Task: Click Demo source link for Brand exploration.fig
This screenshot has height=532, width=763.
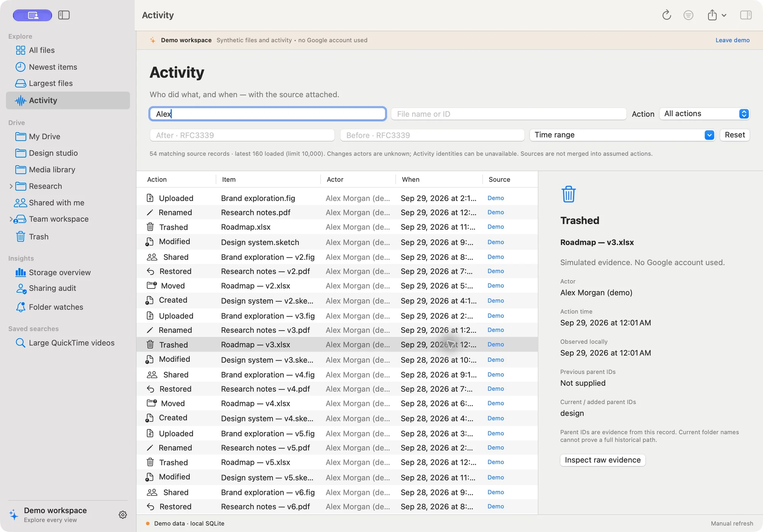Action: [x=496, y=198]
